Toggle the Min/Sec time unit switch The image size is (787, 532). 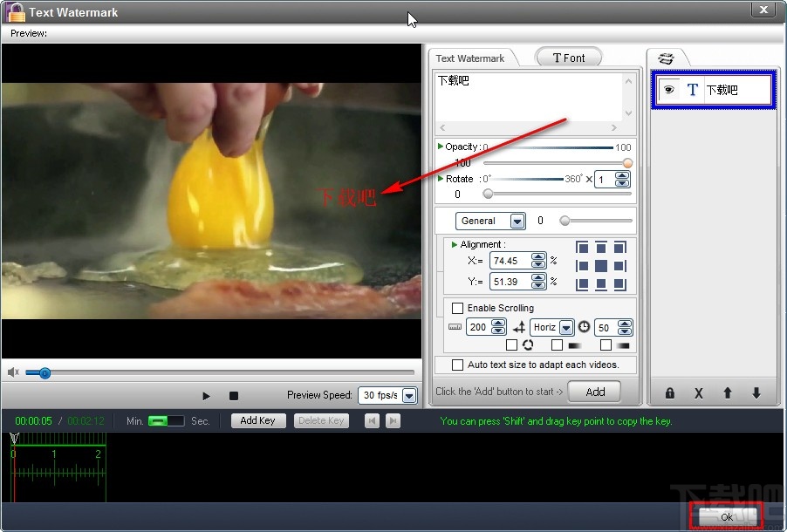[166, 420]
